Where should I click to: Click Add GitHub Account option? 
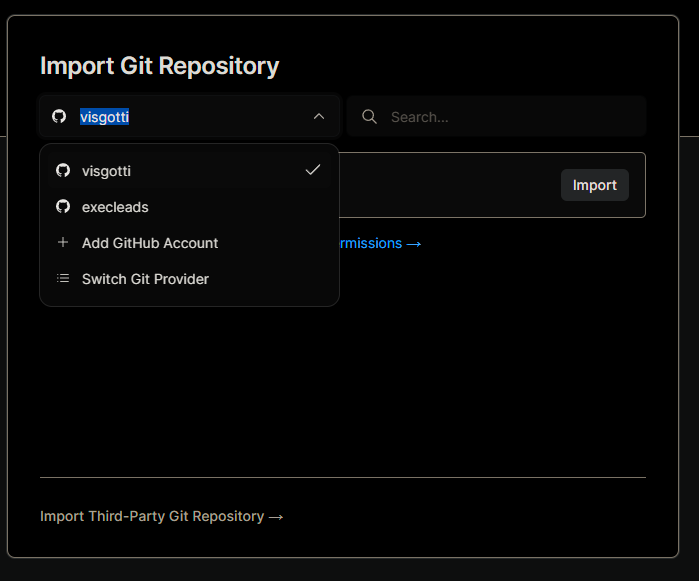pyautogui.click(x=189, y=243)
